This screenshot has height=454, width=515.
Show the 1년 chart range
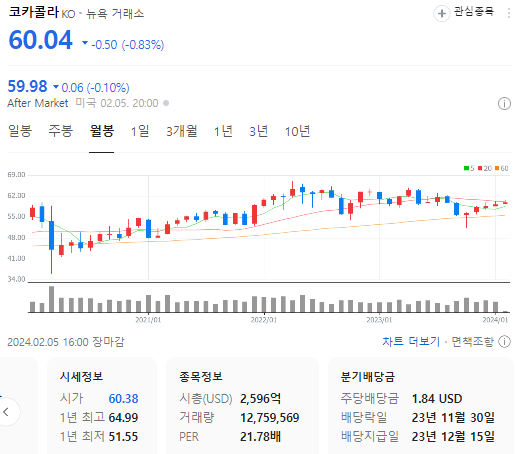tap(223, 131)
